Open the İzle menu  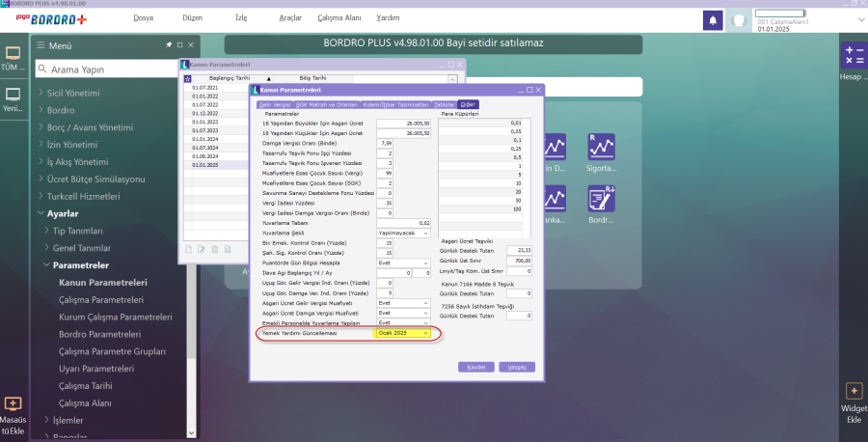[x=241, y=17]
